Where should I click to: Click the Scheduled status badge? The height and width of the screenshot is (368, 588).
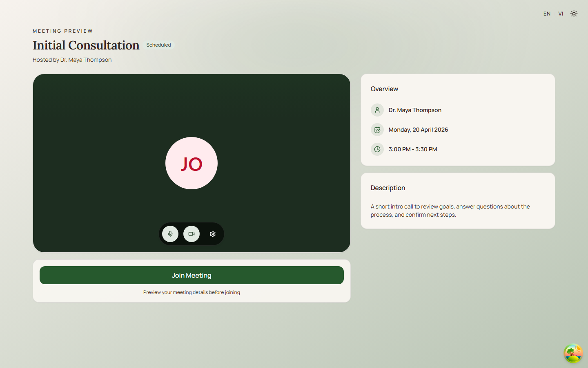(159, 45)
